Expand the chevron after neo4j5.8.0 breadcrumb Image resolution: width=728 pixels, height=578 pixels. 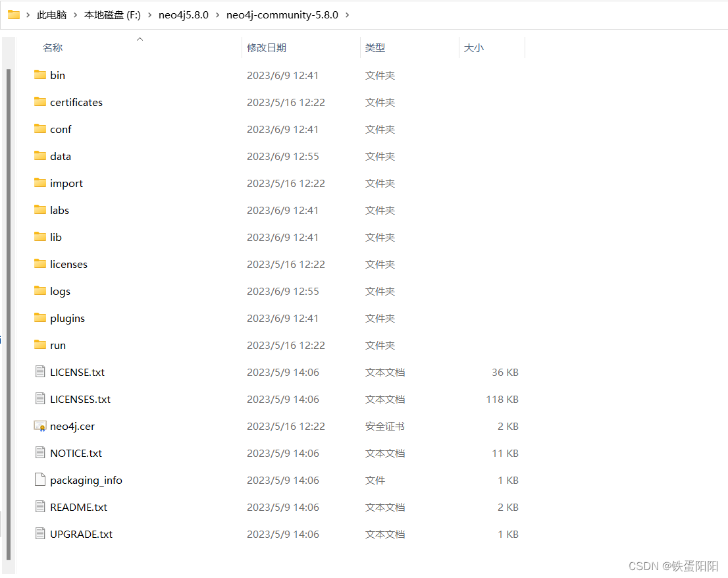pyautogui.click(x=217, y=15)
